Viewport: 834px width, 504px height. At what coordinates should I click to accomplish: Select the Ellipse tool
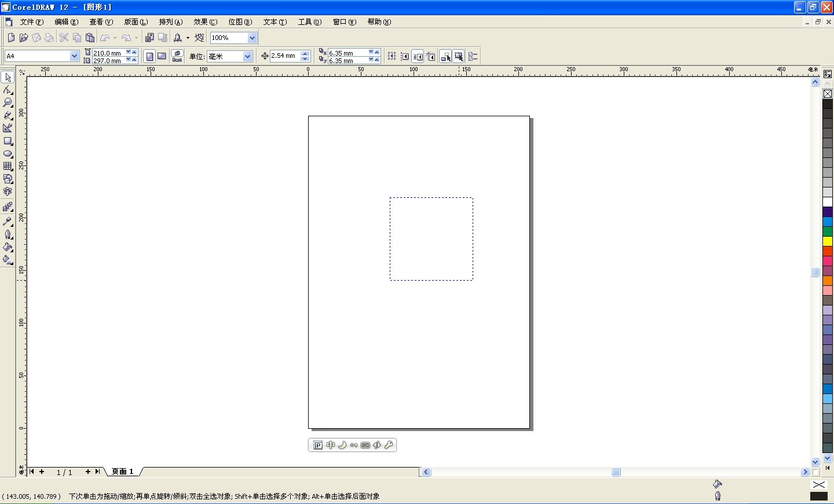tap(8, 154)
